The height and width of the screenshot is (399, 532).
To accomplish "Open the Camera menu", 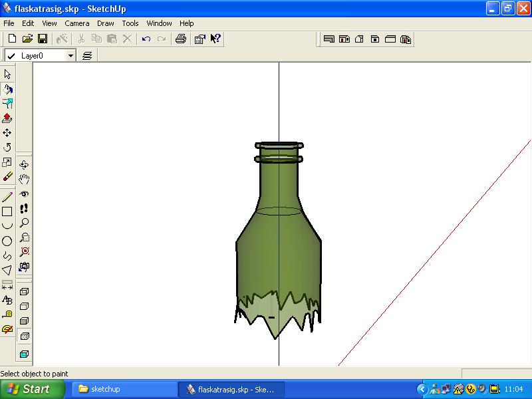I will (77, 23).
